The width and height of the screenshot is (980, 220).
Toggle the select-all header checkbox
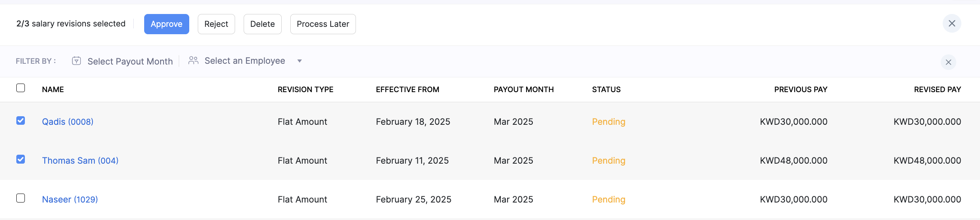(21, 88)
